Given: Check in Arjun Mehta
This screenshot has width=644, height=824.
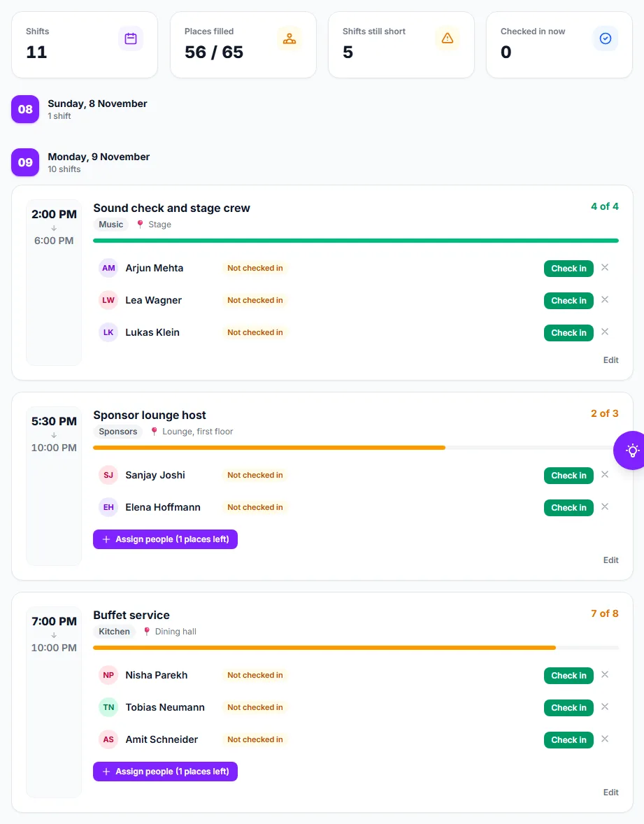Looking at the screenshot, I should click(x=569, y=269).
